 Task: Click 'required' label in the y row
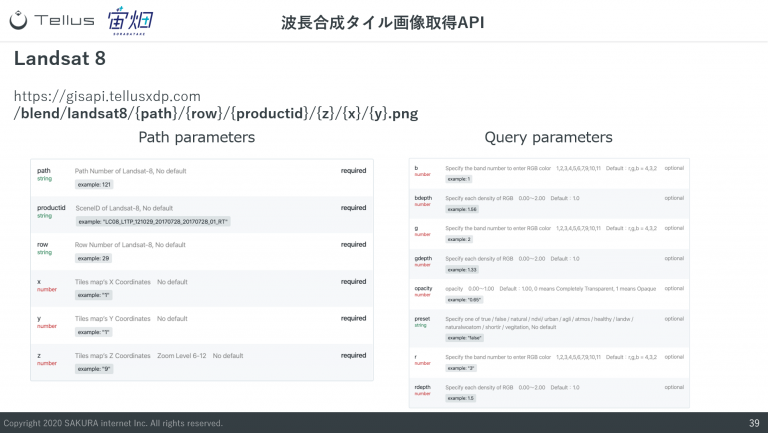353,318
